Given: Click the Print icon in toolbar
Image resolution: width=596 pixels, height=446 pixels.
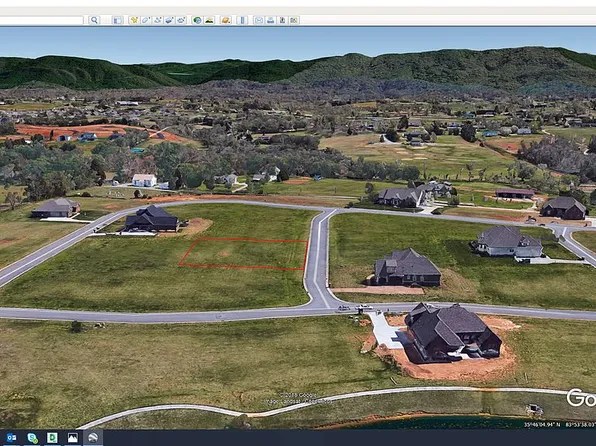Looking at the screenshot, I should pos(270,20).
